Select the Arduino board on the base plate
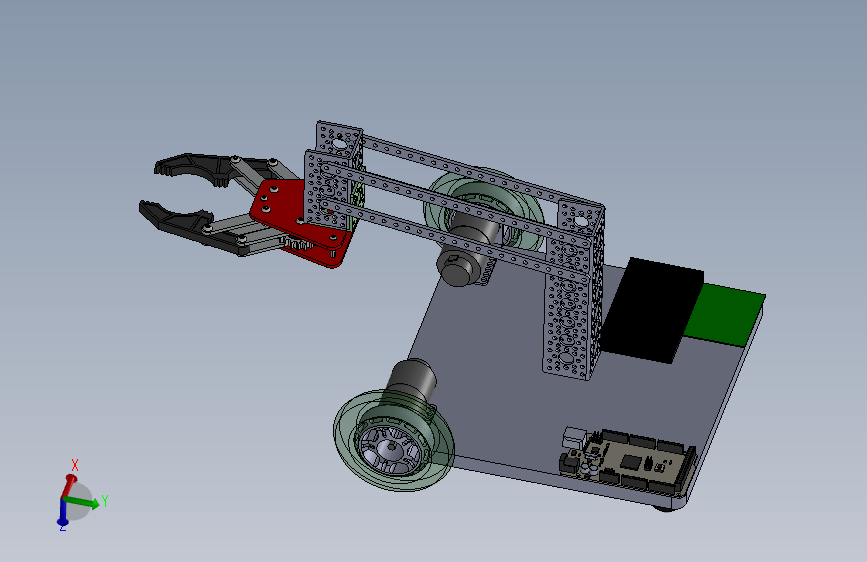The width and height of the screenshot is (867, 562). point(628,460)
